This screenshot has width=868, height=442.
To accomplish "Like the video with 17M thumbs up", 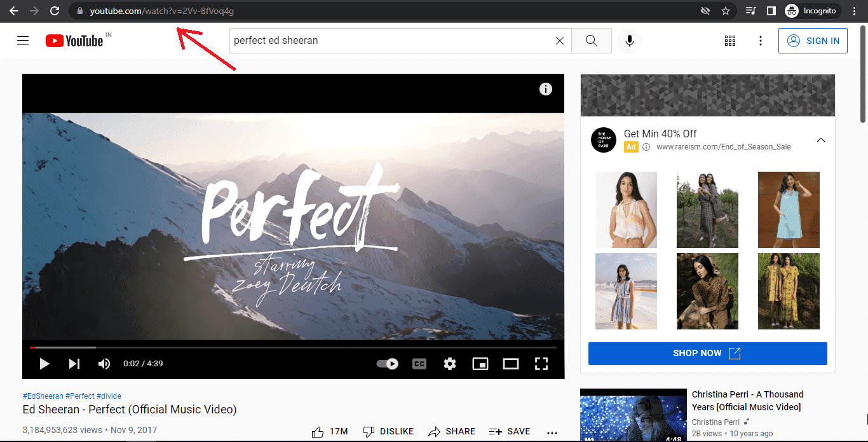I will 330,432.
